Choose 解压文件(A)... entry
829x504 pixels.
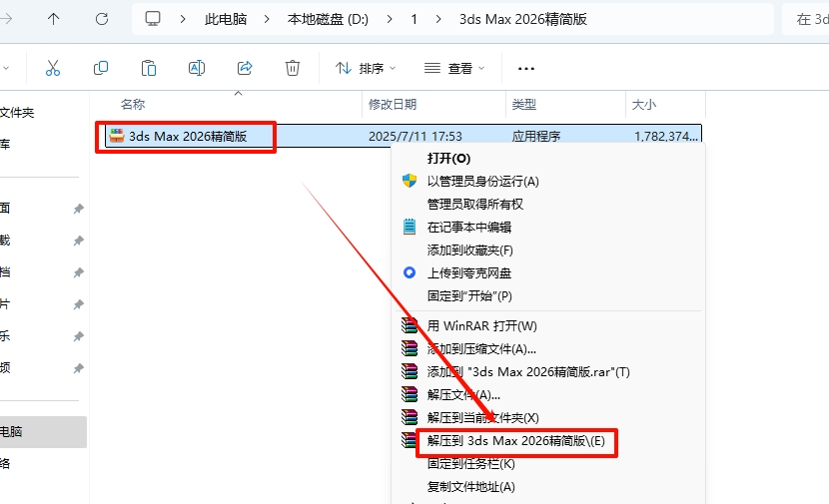463,394
